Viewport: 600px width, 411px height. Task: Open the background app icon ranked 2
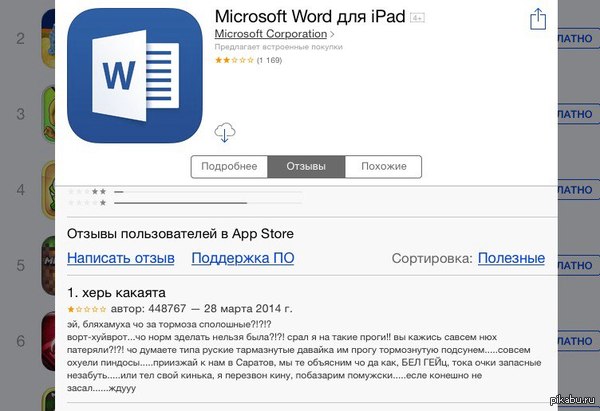click(52, 40)
